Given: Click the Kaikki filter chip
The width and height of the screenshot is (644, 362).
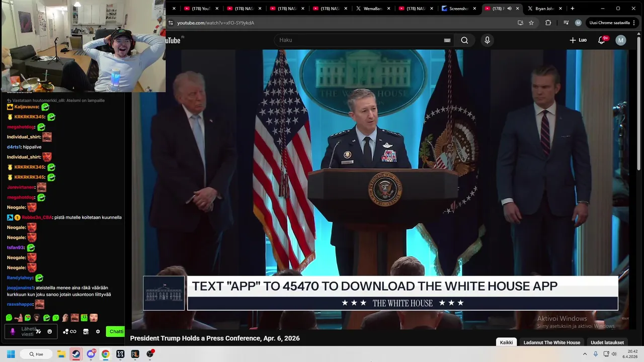Looking at the screenshot, I should click(x=507, y=342).
